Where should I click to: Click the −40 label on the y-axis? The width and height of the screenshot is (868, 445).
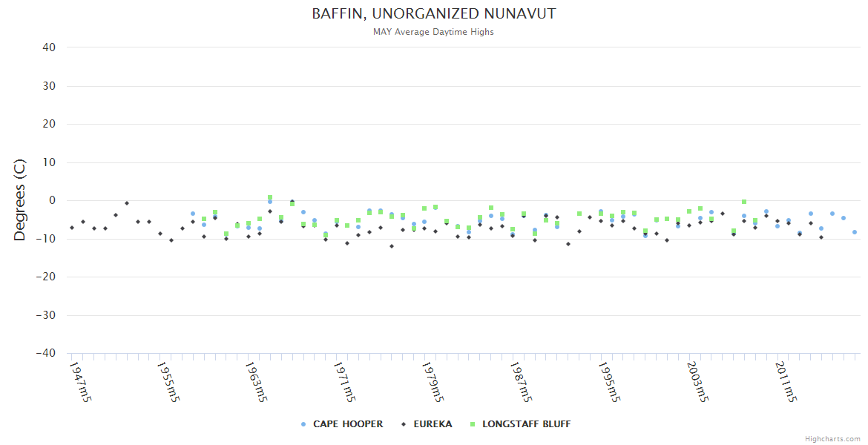click(46, 354)
